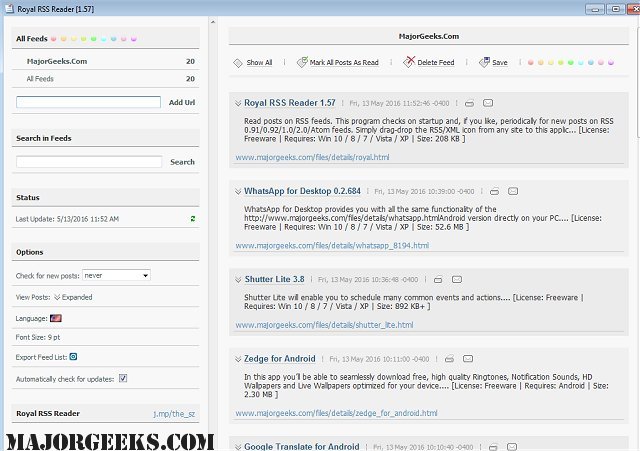
Task: Click the Delete Feed red X icon
Action: tap(409, 62)
